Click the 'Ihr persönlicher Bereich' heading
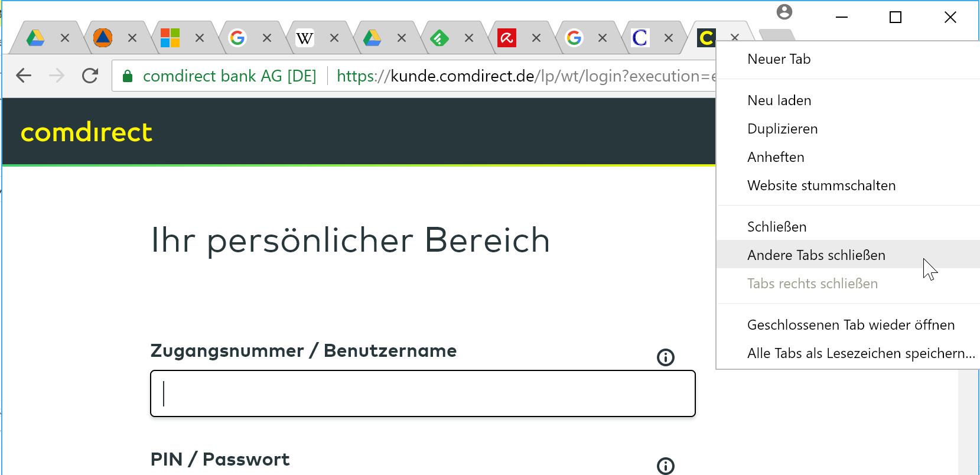 point(350,240)
